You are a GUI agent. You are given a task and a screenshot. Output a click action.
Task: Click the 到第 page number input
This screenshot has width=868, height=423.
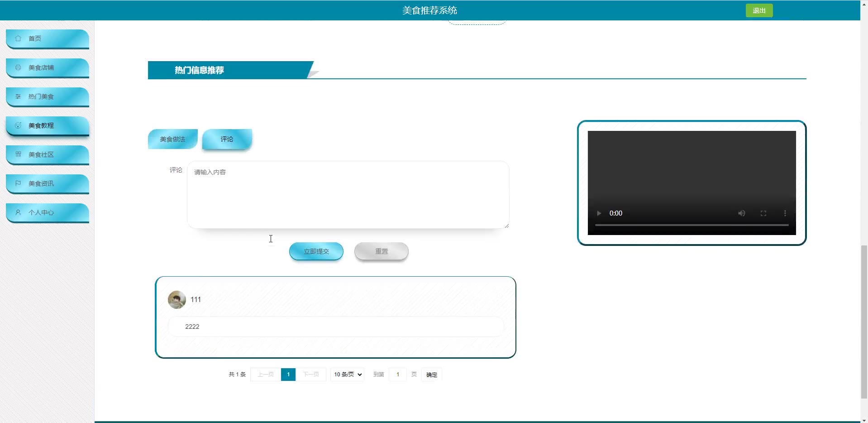398,375
